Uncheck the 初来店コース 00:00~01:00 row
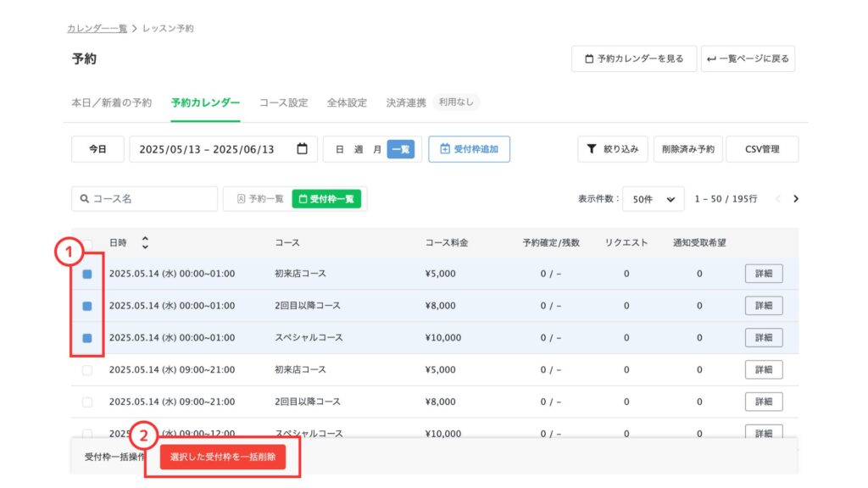This screenshot has height=488, width=868. [x=87, y=274]
